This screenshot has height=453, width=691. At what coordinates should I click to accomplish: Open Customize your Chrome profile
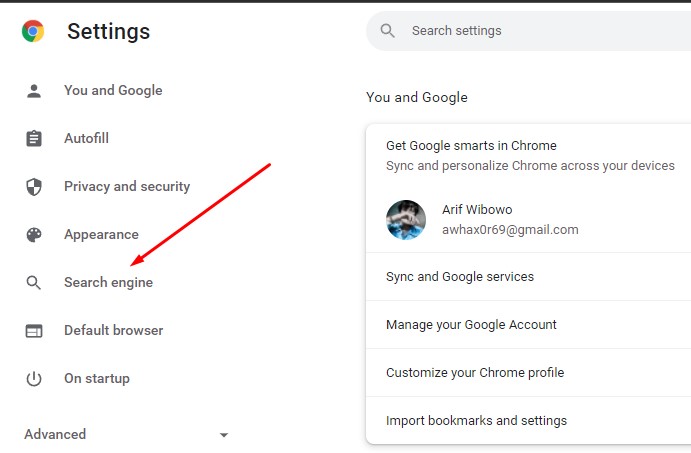[475, 373]
